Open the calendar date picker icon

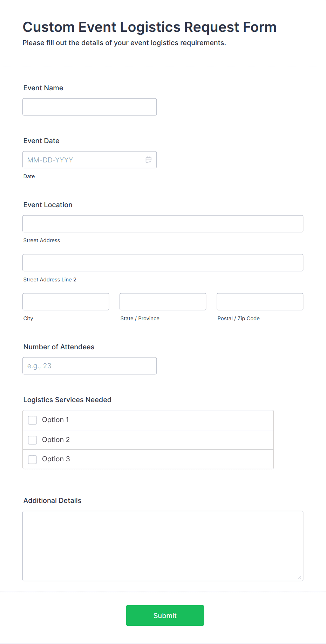click(x=149, y=160)
